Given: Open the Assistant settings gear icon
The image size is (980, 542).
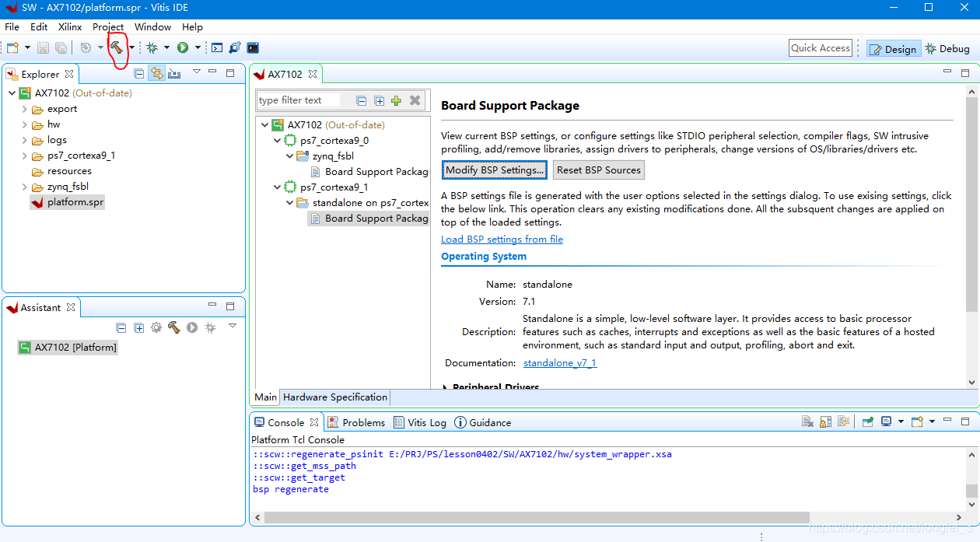Looking at the screenshot, I should [x=156, y=327].
